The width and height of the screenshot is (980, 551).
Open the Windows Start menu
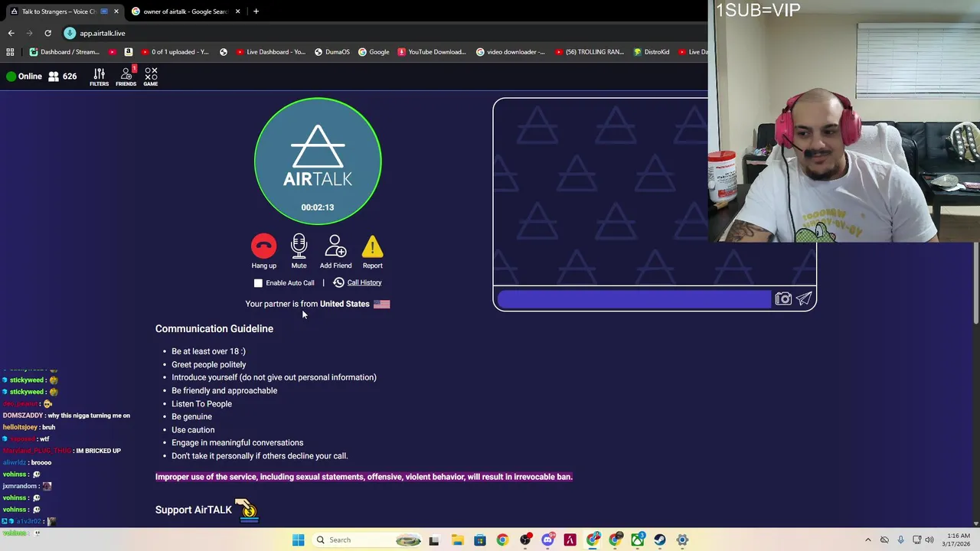pos(298,540)
